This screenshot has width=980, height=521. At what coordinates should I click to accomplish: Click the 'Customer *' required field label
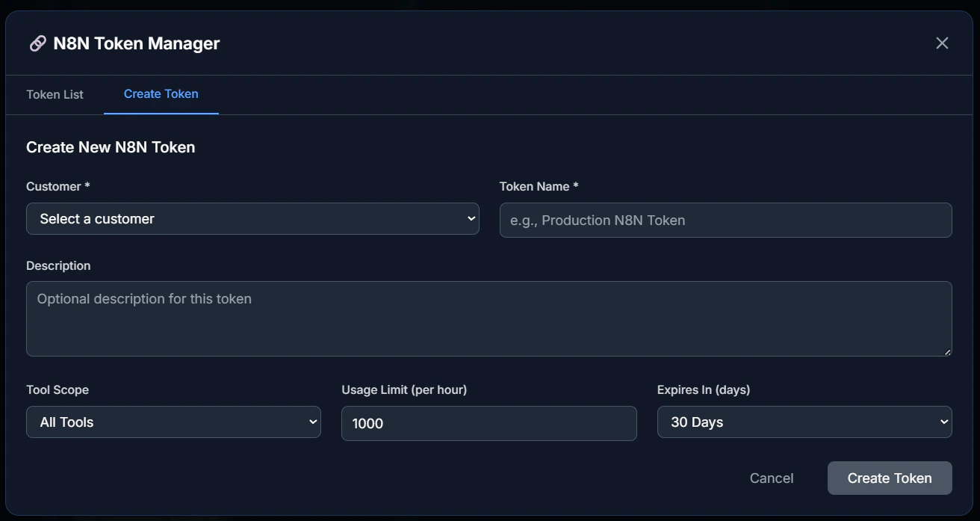pyautogui.click(x=58, y=186)
